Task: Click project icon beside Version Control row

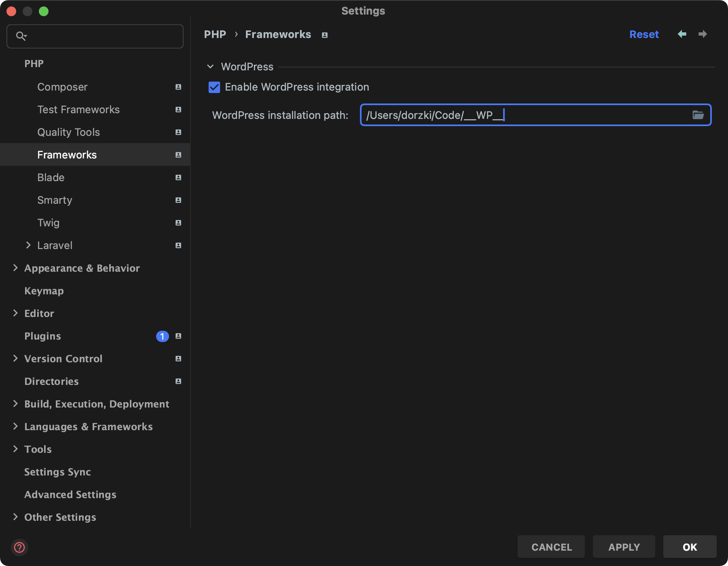Action: (x=178, y=359)
